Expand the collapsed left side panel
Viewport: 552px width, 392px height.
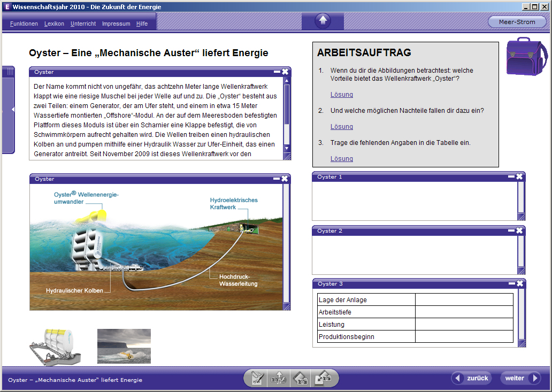[x=9, y=110]
